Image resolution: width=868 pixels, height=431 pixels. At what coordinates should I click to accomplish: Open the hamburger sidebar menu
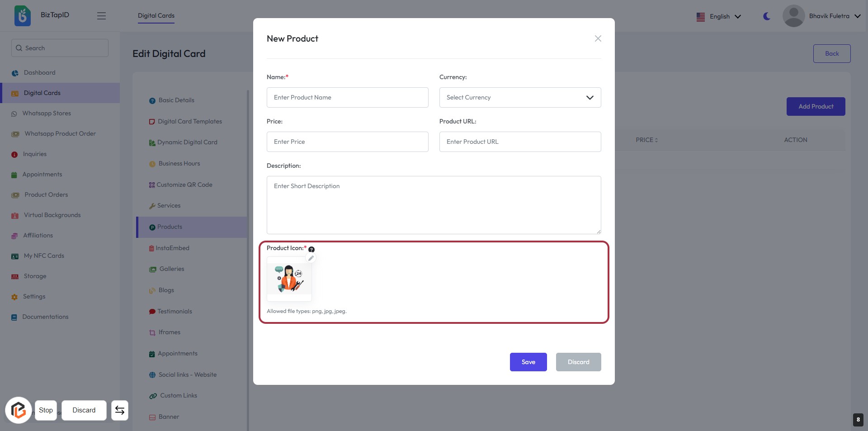(101, 16)
